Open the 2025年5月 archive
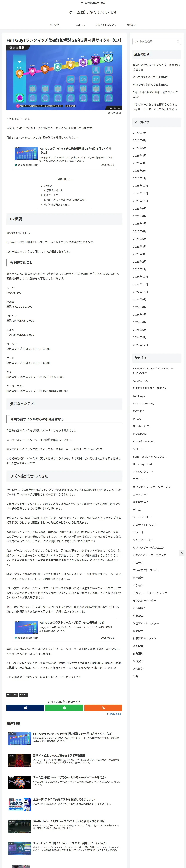The width and height of the screenshot is (186, 868). [x=140, y=239]
